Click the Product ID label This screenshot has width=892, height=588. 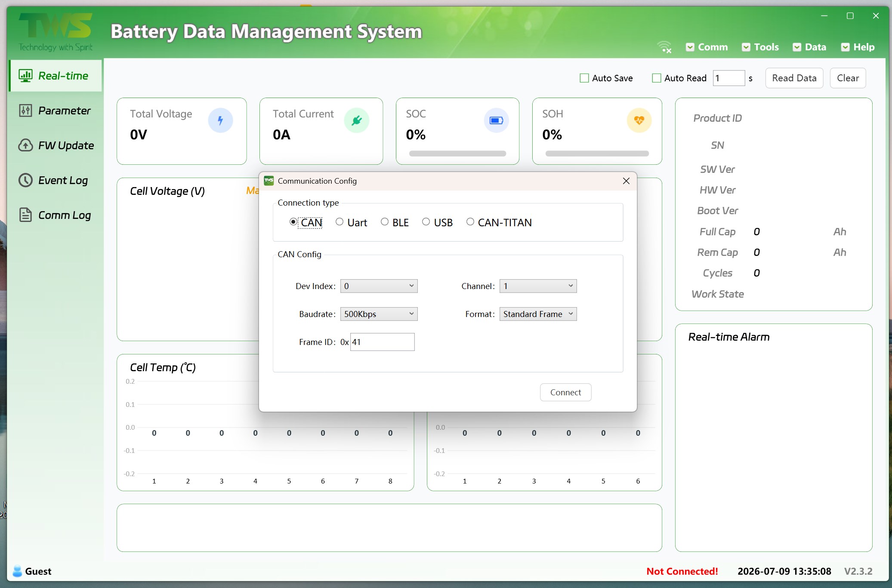click(717, 118)
